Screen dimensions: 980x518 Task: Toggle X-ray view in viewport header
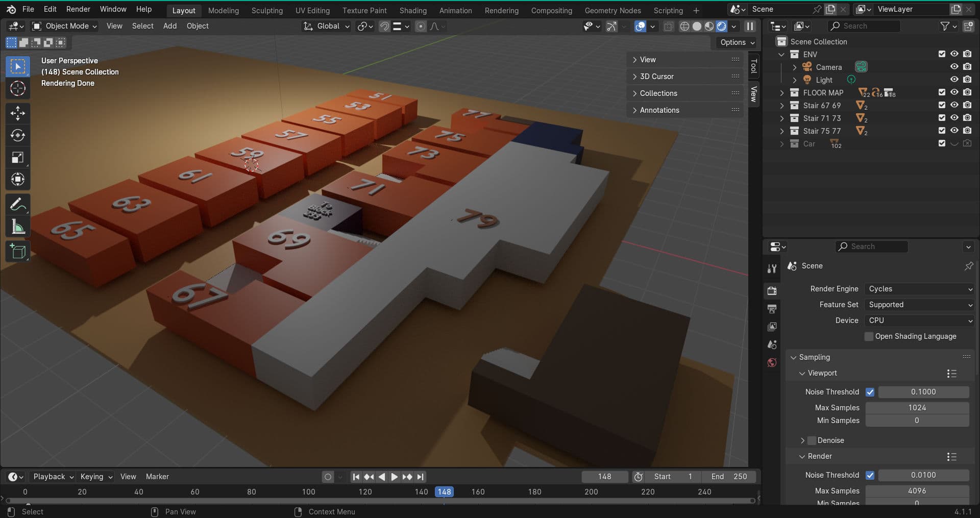[668, 26]
